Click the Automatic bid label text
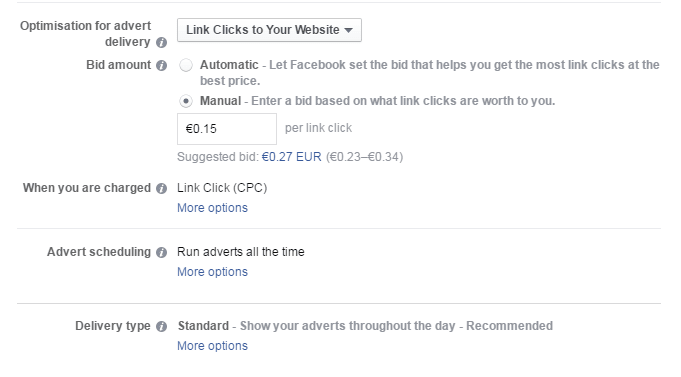681x377 pixels. 229,65
